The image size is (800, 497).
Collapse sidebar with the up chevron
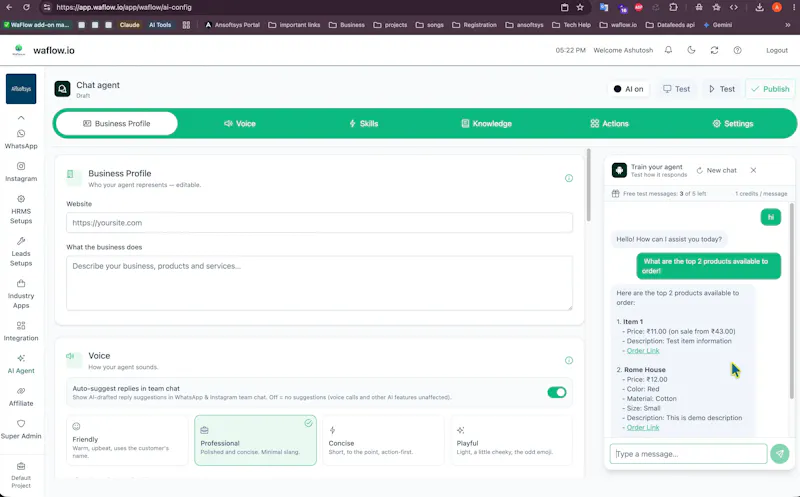(21, 117)
